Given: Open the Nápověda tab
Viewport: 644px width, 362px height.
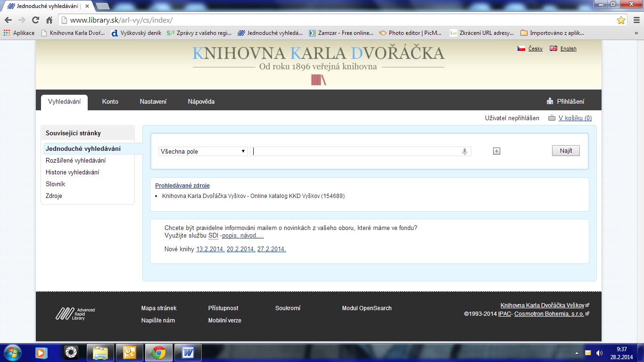Looking at the screenshot, I should click(x=201, y=102).
